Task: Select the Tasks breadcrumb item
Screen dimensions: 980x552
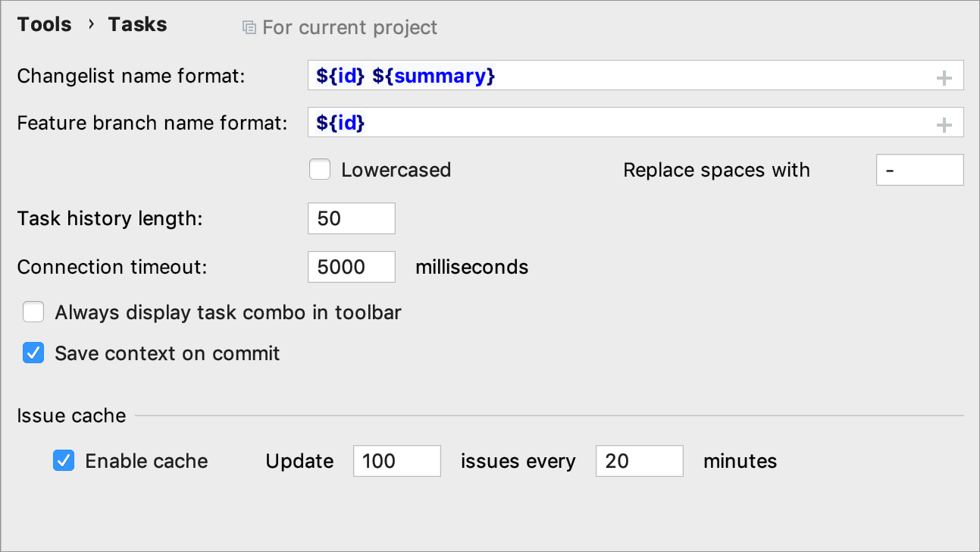Action: [x=137, y=24]
